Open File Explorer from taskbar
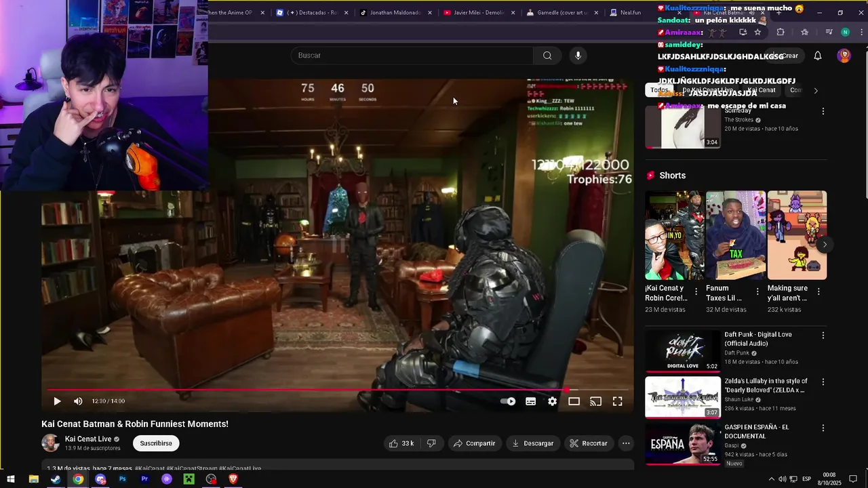This screenshot has width=868, height=488. coord(33,479)
